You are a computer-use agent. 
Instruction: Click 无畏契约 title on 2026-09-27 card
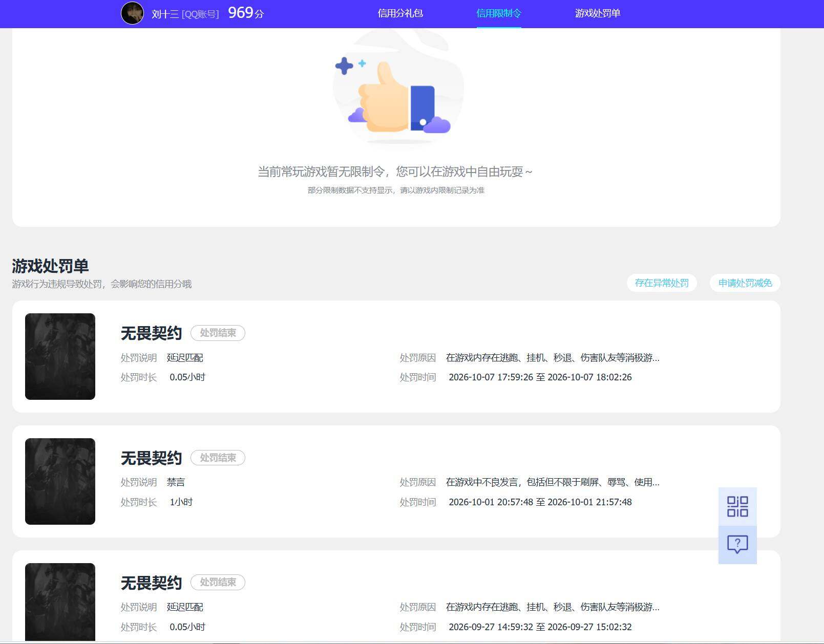tap(151, 583)
